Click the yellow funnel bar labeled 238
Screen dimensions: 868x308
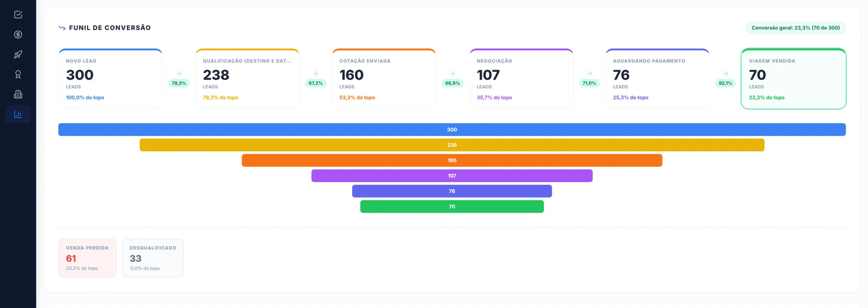(x=452, y=145)
